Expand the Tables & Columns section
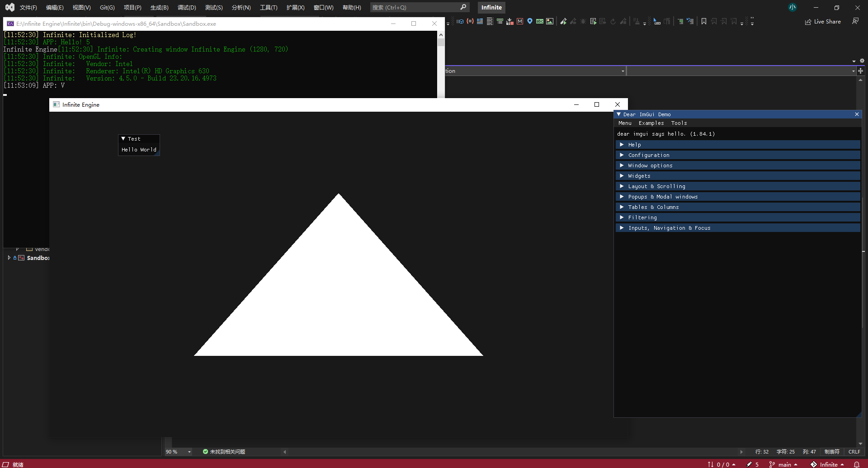 [x=738, y=207]
